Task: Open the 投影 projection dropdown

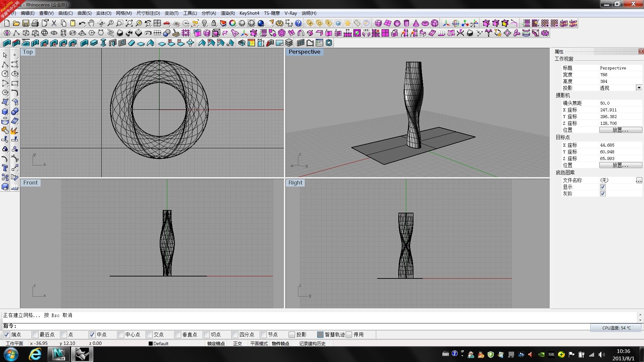Action: (x=639, y=88)
